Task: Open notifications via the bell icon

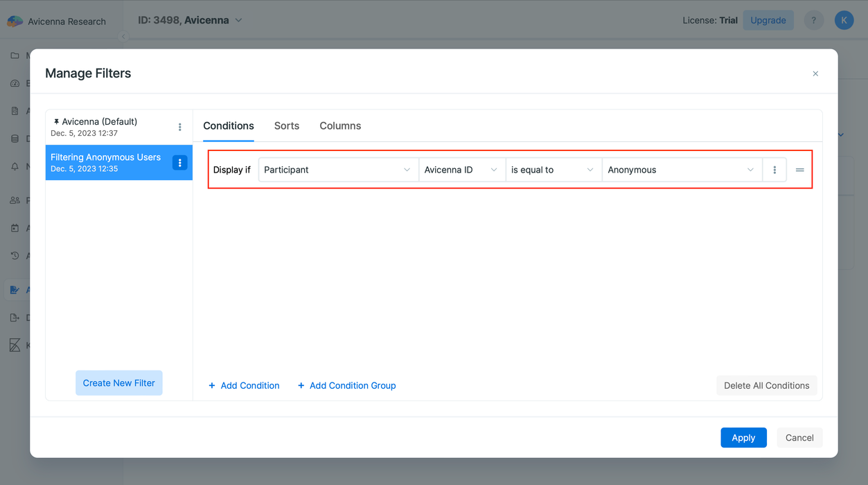Action: click(x=15, y=166)
